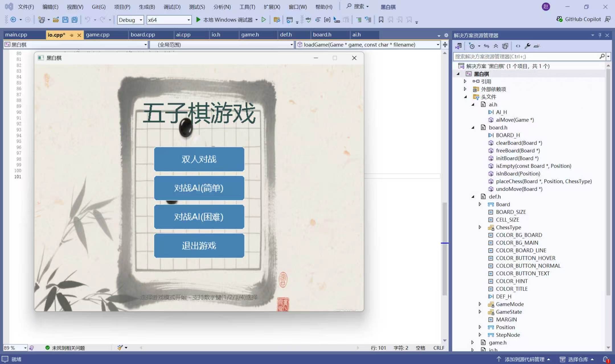Viewport: 615px width, 364px height.
Task: Toggle auto-hide pin of Solution Explorer panel
Action: (x=600, y=35)
